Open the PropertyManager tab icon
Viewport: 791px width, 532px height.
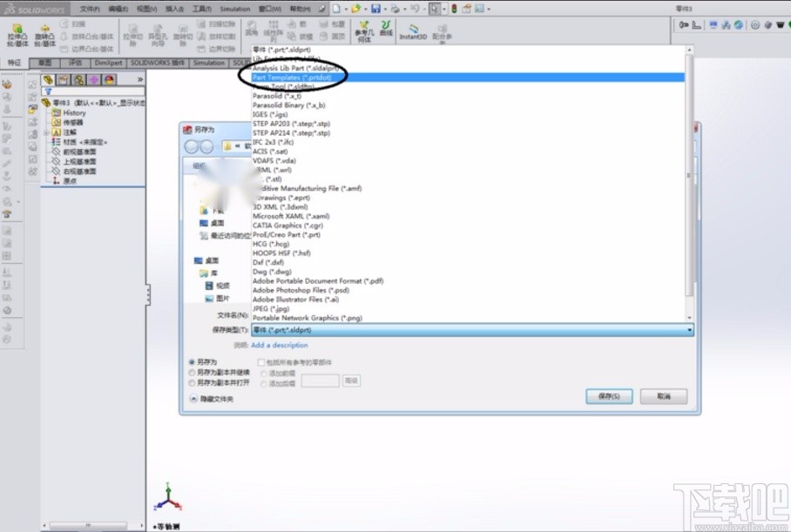click(63, 80)
